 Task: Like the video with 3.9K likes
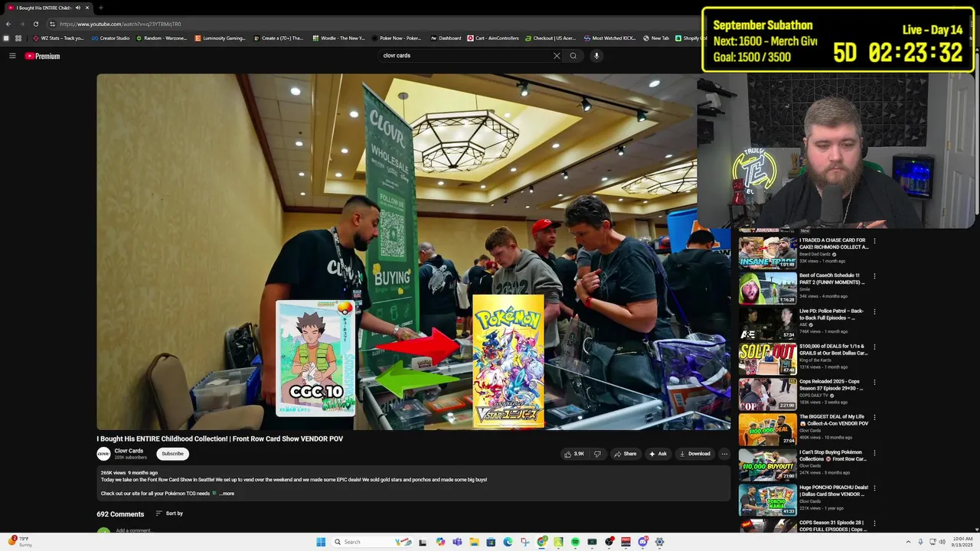(x=574, y=454)
